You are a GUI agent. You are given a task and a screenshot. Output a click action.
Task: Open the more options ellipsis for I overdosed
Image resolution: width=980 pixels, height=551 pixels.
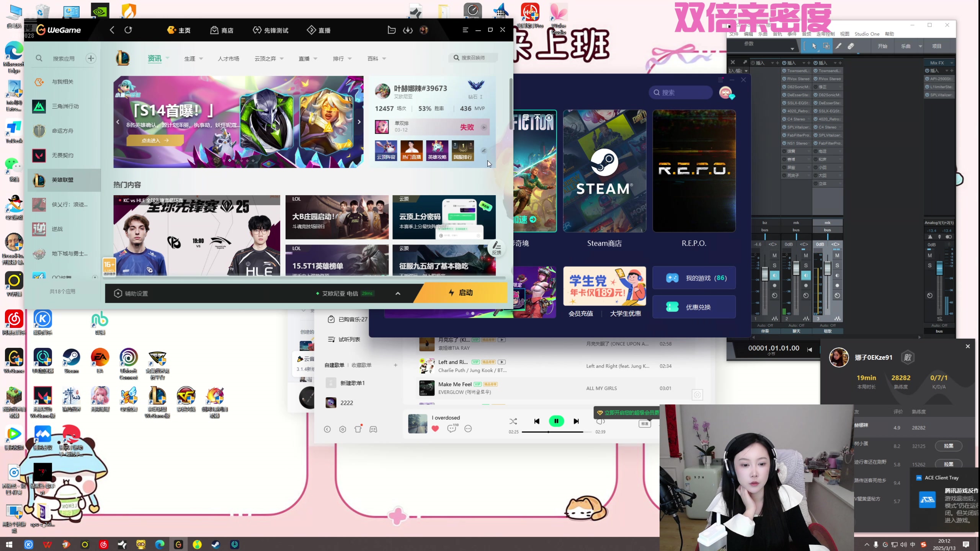468,429
